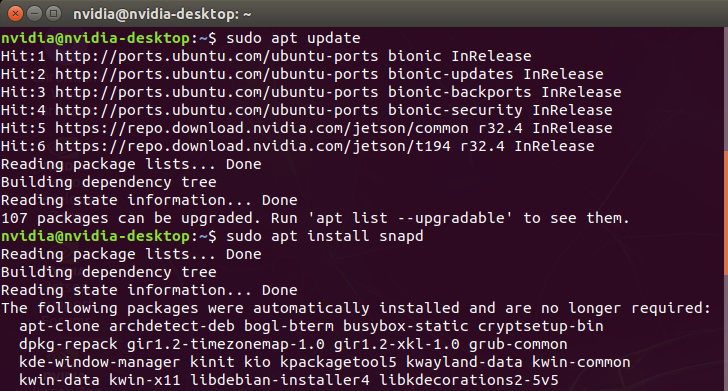This screenshot has height=391, width=728.
Task: Click the 'kwayland-data' package name
Action: pos(464,362)
